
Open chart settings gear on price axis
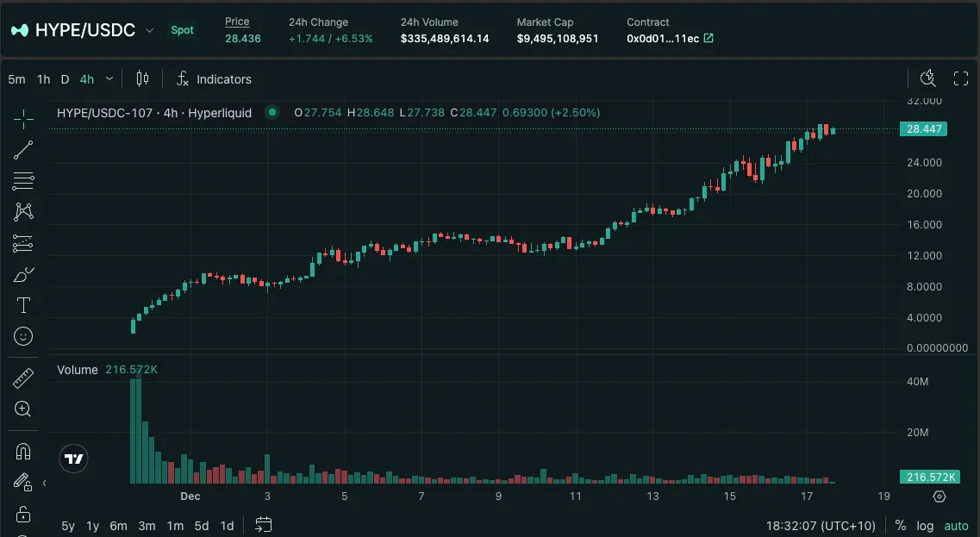[939, 496]
